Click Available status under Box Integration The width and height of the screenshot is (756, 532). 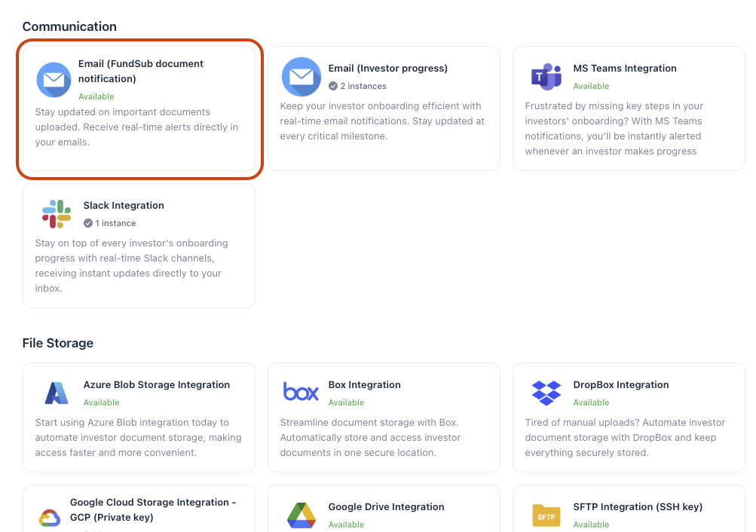point(346,402)
